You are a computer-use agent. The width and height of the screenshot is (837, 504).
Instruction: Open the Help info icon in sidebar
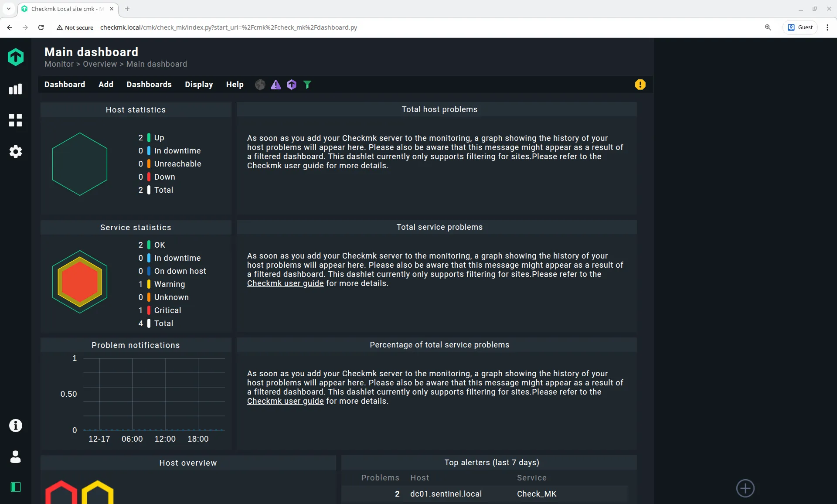tap(15, 426)
